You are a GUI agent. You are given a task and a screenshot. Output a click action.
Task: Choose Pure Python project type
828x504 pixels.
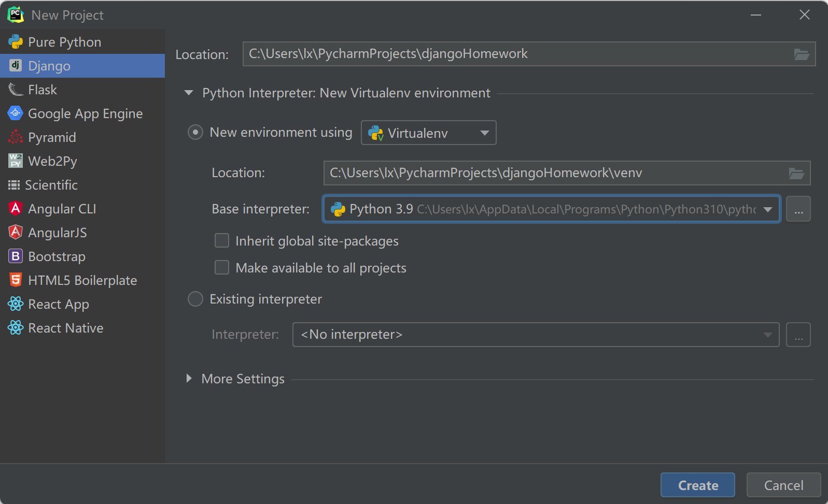pyautogui.click(x=82, y=42)
